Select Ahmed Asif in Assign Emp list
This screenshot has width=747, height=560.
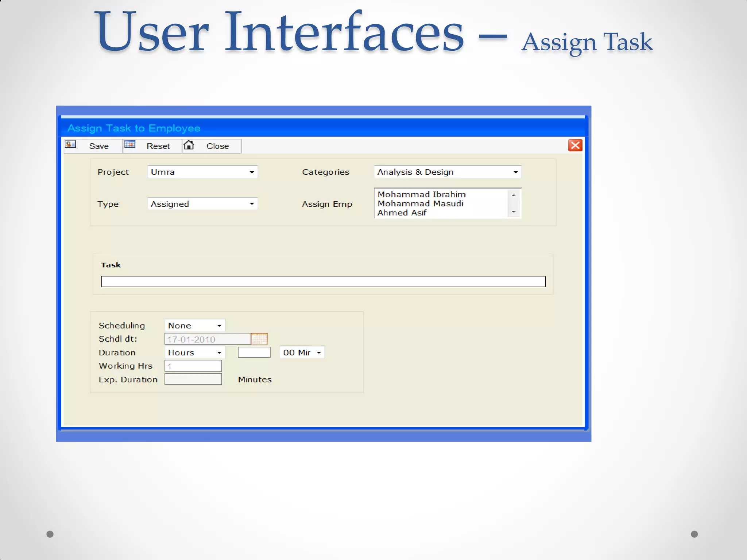(x=402, y=213)
